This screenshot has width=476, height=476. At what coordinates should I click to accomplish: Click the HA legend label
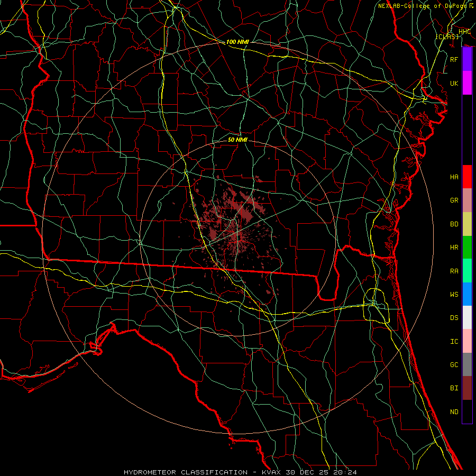pyautogui.click(x=454, y=177)
